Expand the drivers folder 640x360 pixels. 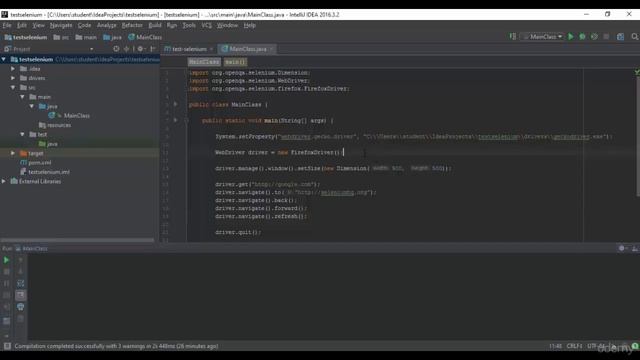pyautogui.click(x=13, y=78)
